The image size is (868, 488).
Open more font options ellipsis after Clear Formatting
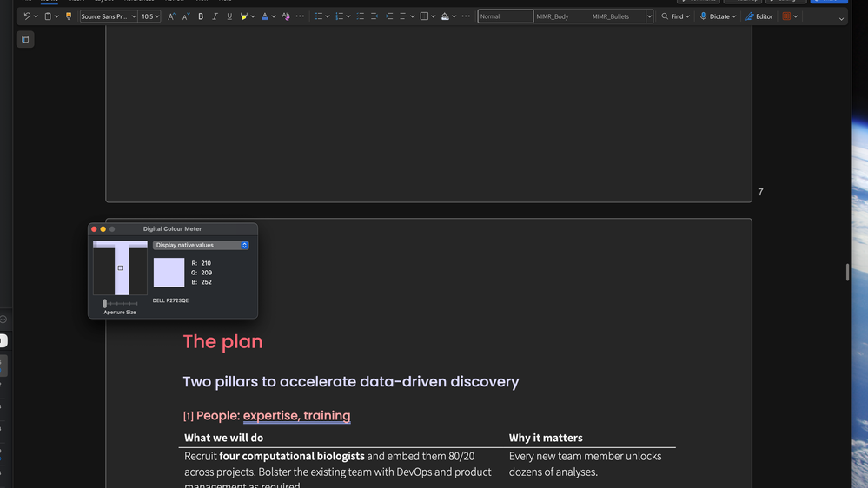click(x=300, y=16)
